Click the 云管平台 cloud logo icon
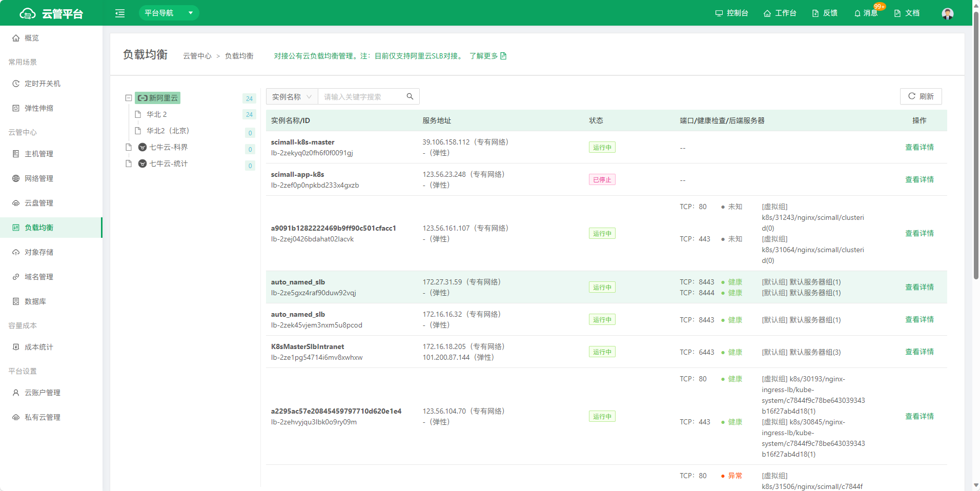This screenshot has width=980, height=491. 28,13
